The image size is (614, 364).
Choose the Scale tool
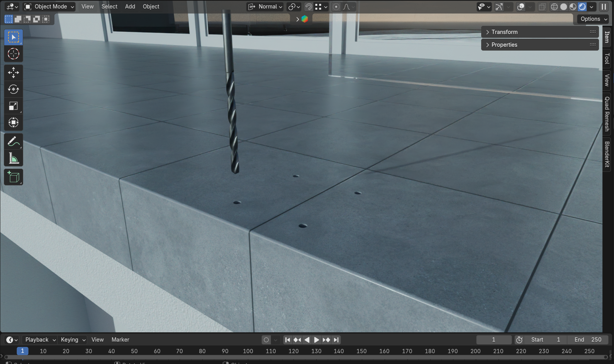(x=14, y=106)
